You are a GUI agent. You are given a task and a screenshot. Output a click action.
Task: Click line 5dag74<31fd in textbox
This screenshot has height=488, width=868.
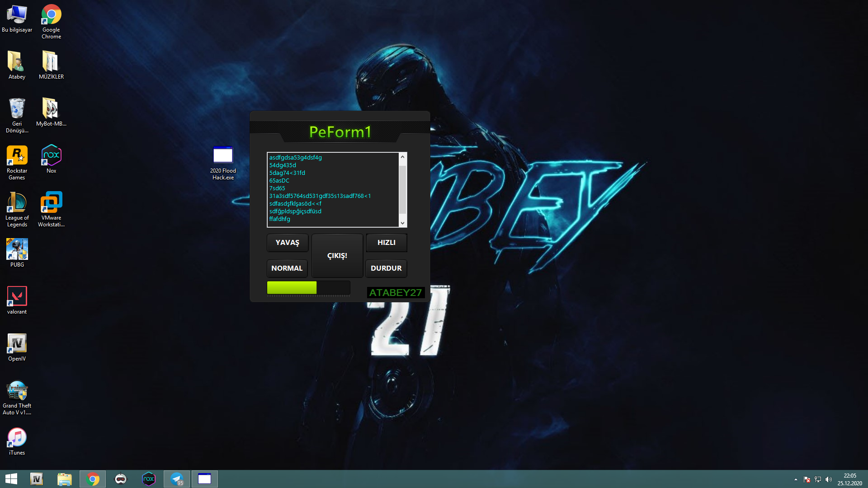pyautogui.click(x=287, y=173)
